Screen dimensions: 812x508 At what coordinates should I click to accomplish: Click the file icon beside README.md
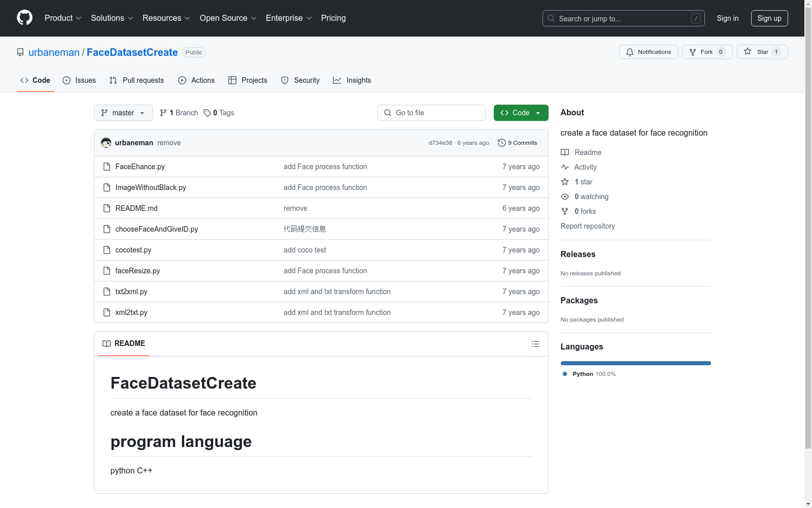tap(107, 208)
